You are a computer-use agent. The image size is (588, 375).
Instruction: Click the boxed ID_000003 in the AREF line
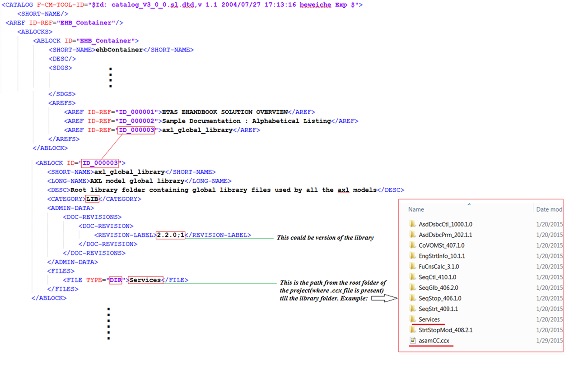[x=136, y=130]
